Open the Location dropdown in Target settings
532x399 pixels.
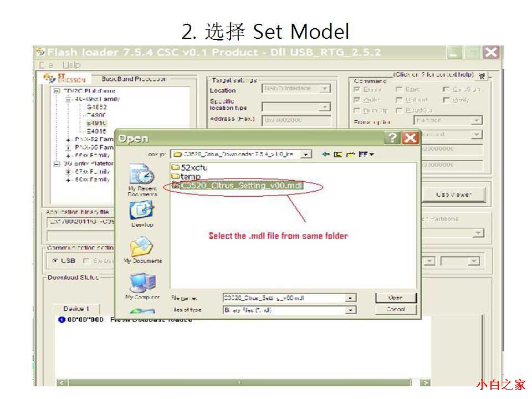pos(325,89)
